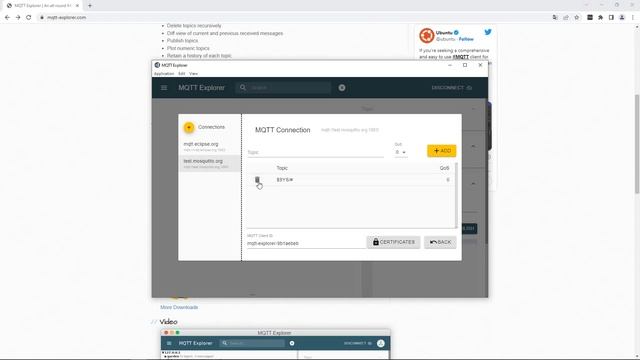Click the MQTT Explorer app logo in title bar
Image resolution: width=640 pixels, height=360 pixels.
tap(157, 65)
